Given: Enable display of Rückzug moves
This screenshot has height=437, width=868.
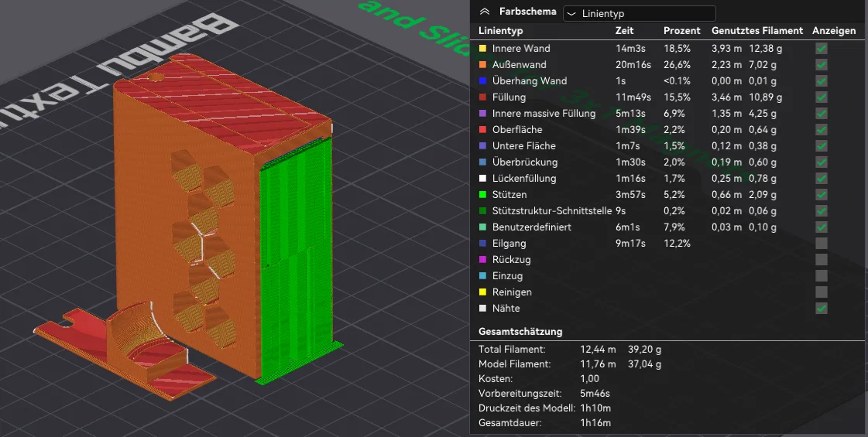Looking at the screenshot, I should tap(822, 259).
